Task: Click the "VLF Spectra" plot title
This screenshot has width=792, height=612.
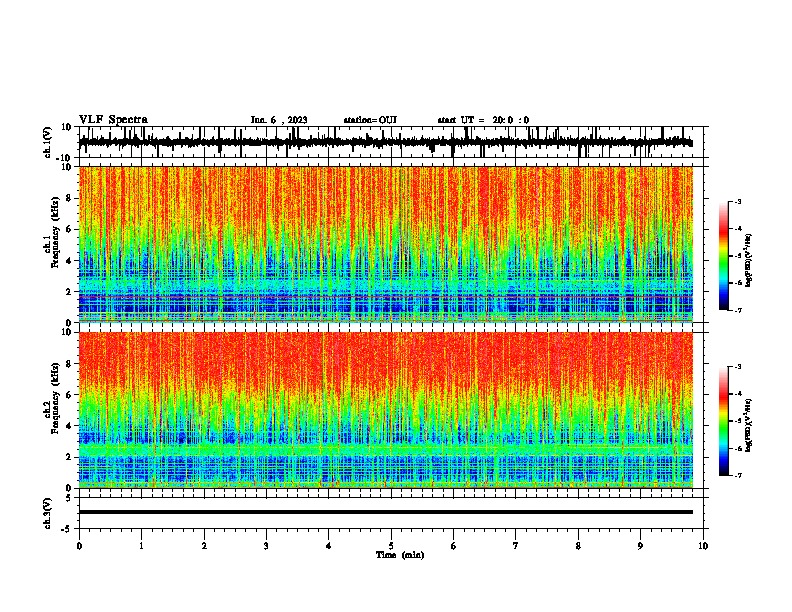Action: point(113,120)
